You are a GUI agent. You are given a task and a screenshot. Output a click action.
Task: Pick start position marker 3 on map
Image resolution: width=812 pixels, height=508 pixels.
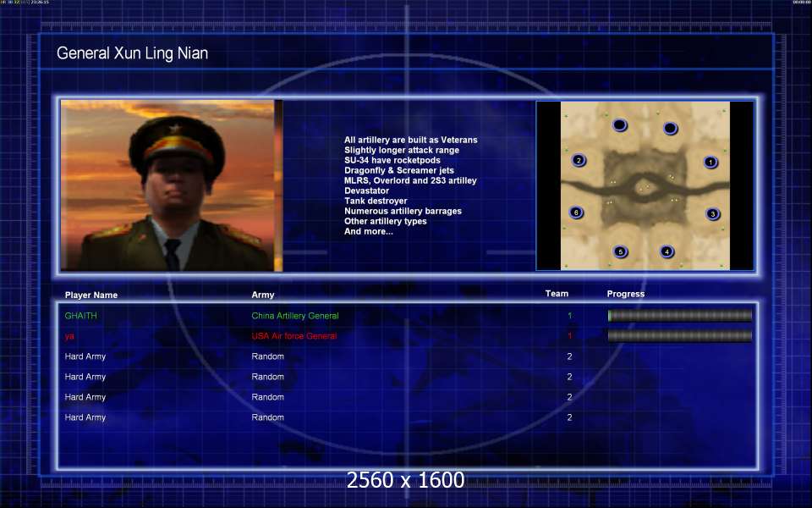[712, 214]
